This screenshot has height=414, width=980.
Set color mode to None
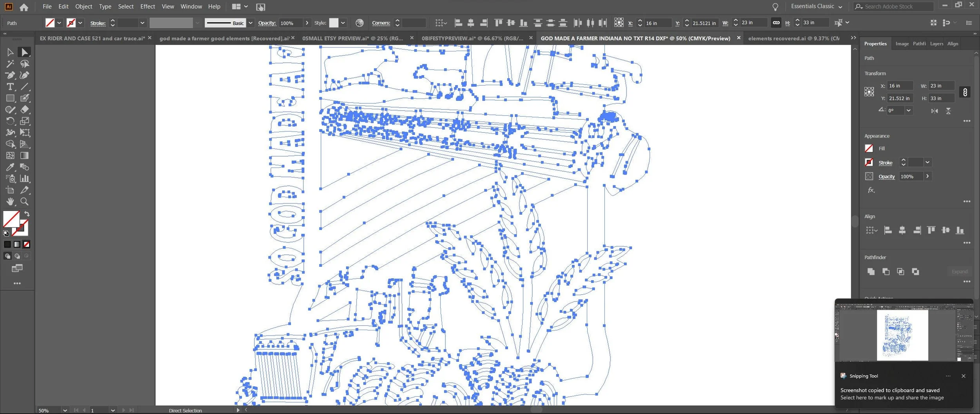[26, 244]
